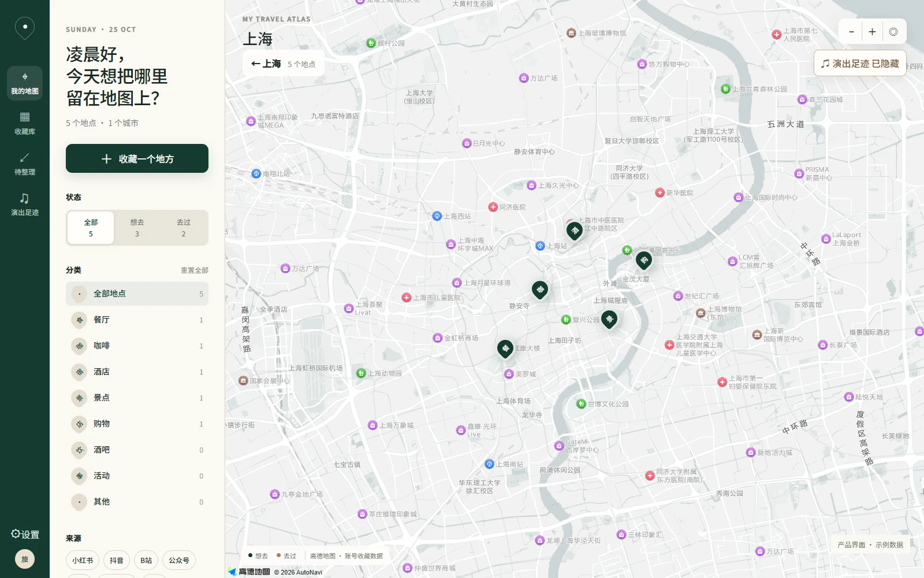The height and width of the screenshot is (578, 924).
Task: Select 全部地点 category
Action: click(137, 294)
